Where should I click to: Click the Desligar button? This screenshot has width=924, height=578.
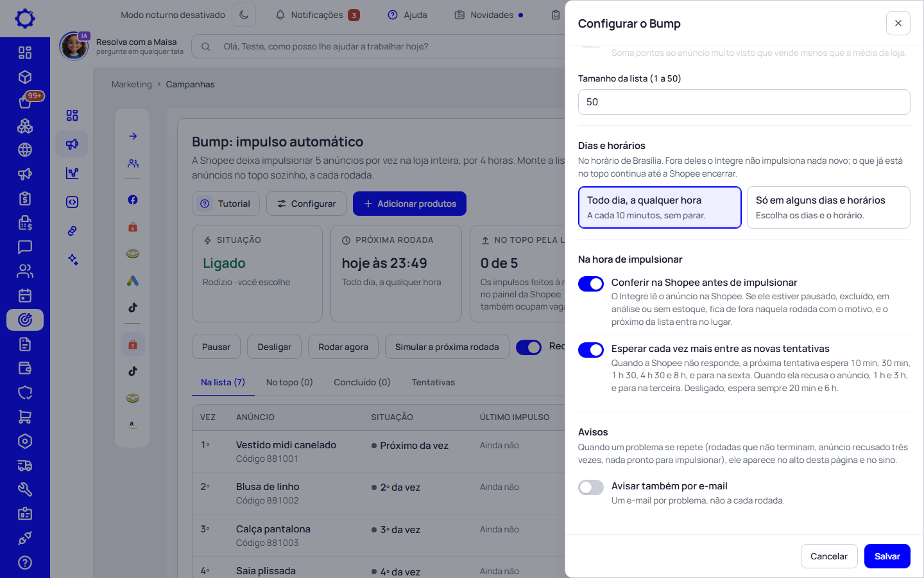[x=274, y=347]
